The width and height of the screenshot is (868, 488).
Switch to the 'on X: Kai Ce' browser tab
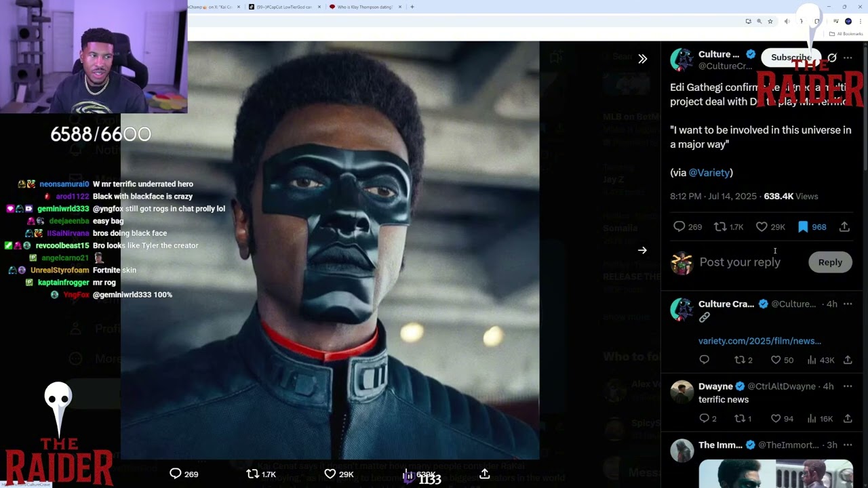click(210, 7)
